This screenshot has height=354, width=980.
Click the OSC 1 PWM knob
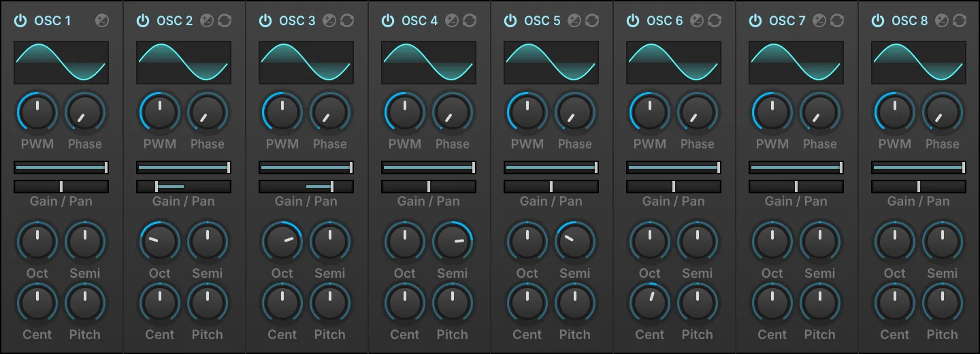coord(37,112)
